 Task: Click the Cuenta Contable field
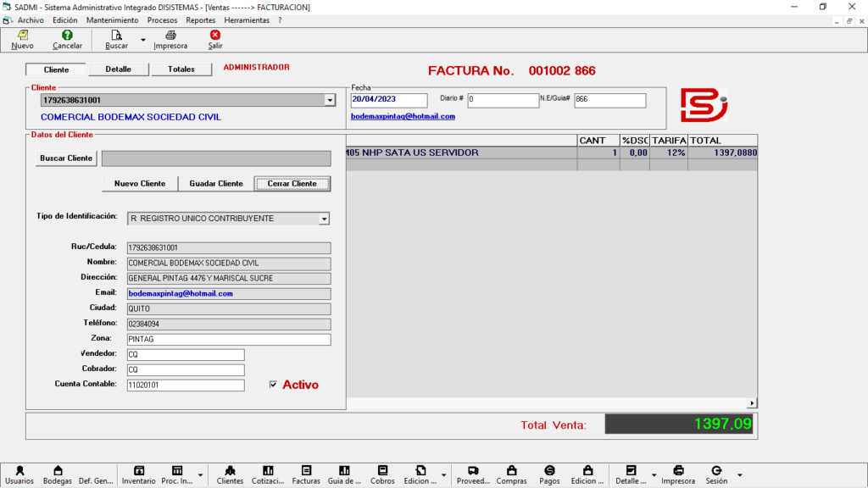[186, 385]
